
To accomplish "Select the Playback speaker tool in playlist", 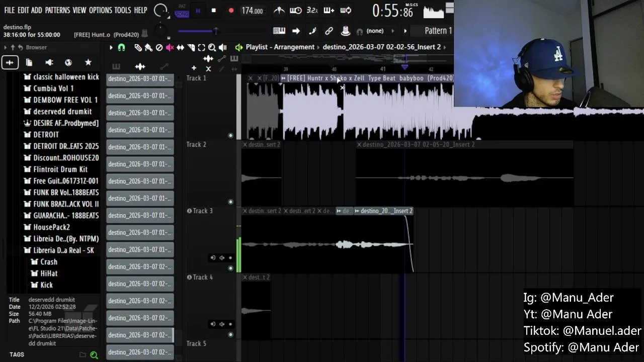I will [222, 47].
